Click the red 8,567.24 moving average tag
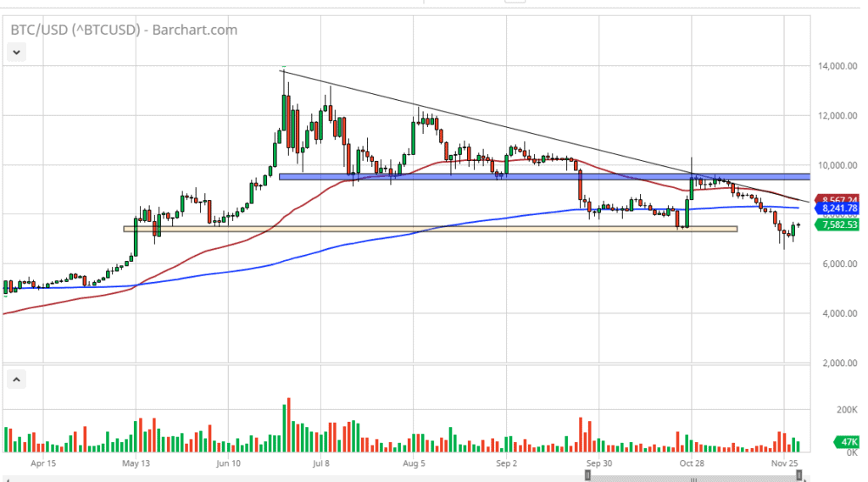Screen dimensions: 868x482 pos(837,201)
